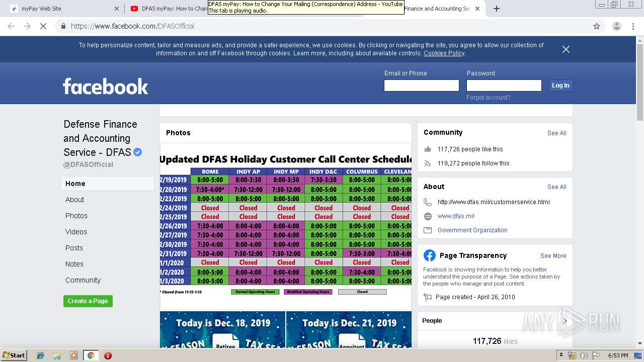
Task: Open the www.dfas.mil website link
Action: [x=456, y=216]
